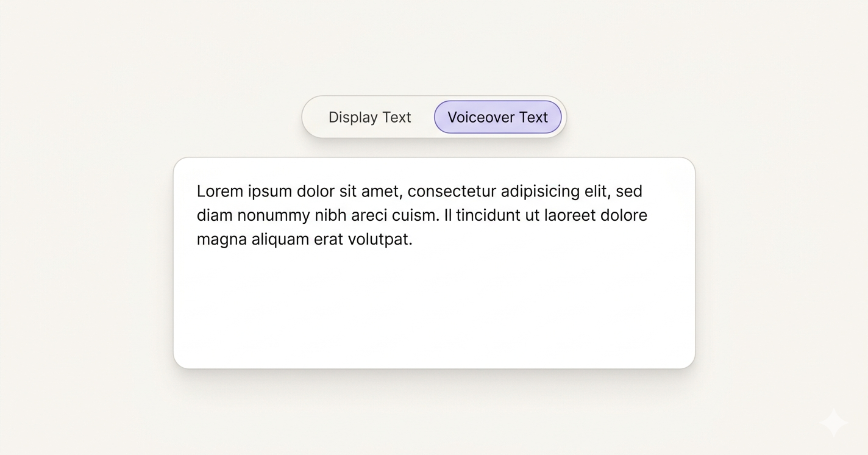Screen dimensions: 868x455
Task: Click the sparkle icon in the corner
Action: [x=833, y=423]
